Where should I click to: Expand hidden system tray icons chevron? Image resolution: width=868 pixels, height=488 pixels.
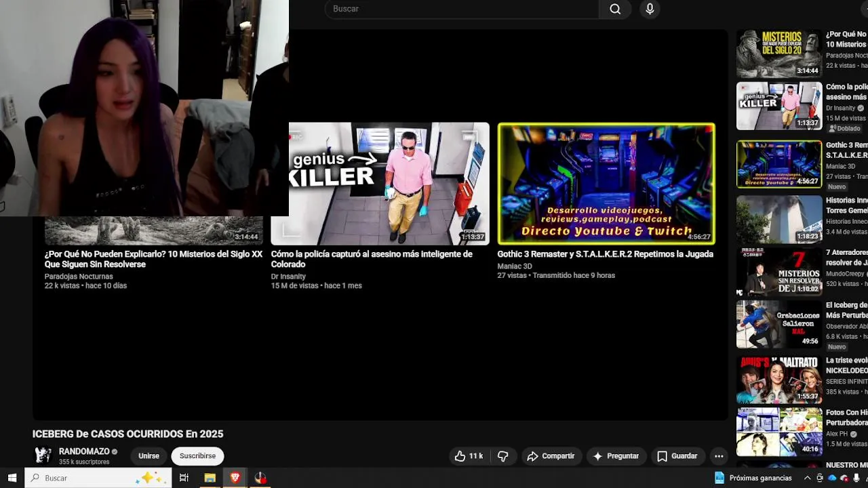[807, 478]
